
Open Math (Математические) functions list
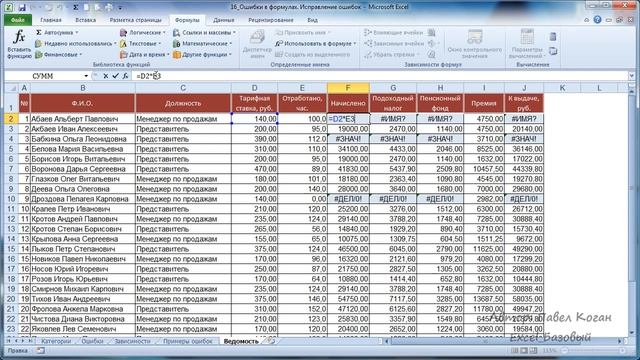(x=202, y=43)
